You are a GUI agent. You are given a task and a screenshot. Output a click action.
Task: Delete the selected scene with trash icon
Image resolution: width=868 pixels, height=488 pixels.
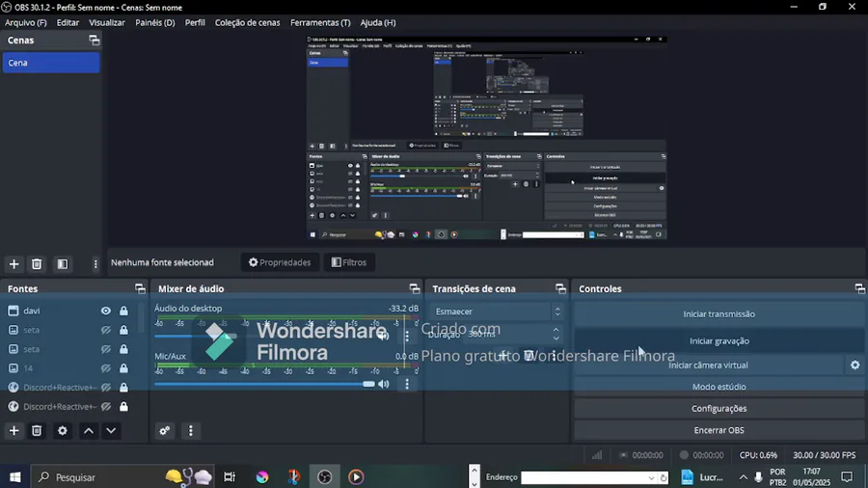coord(37,264)
